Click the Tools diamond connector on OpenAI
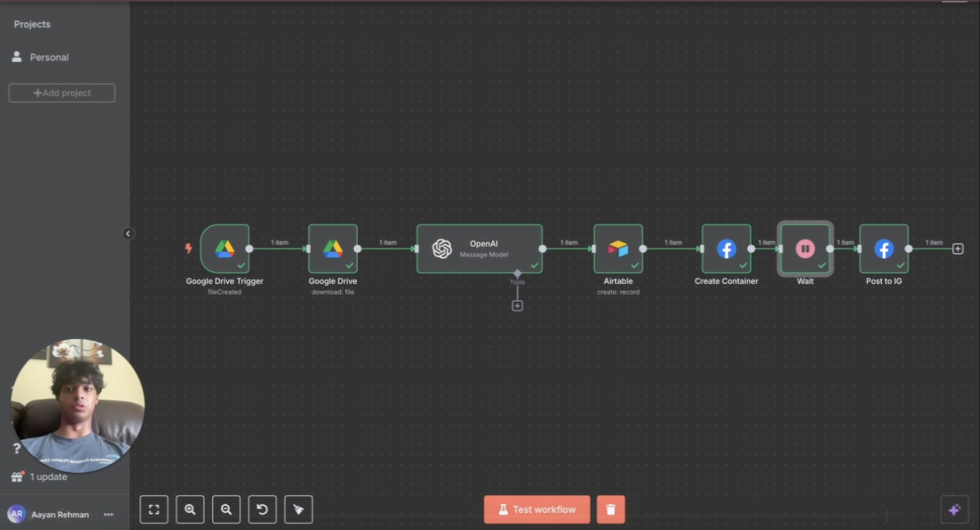The image size is (980, 530). tap(517, 273)
